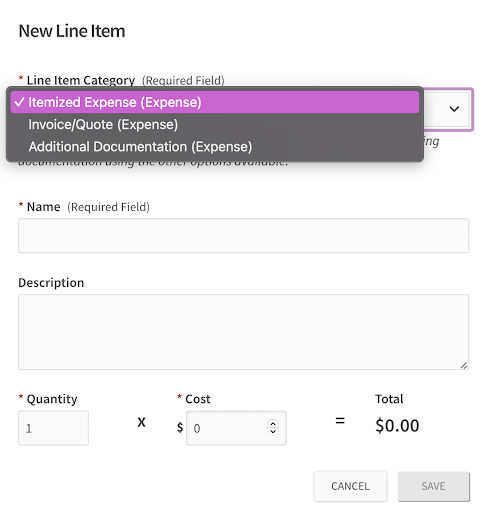
Task: Click inside the Description text area
Action: 243,332
